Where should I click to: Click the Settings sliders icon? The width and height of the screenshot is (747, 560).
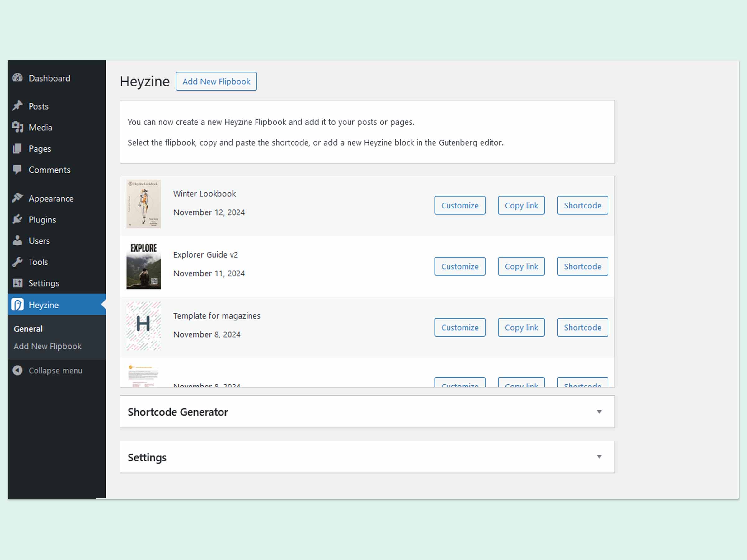tap(17, 283)
